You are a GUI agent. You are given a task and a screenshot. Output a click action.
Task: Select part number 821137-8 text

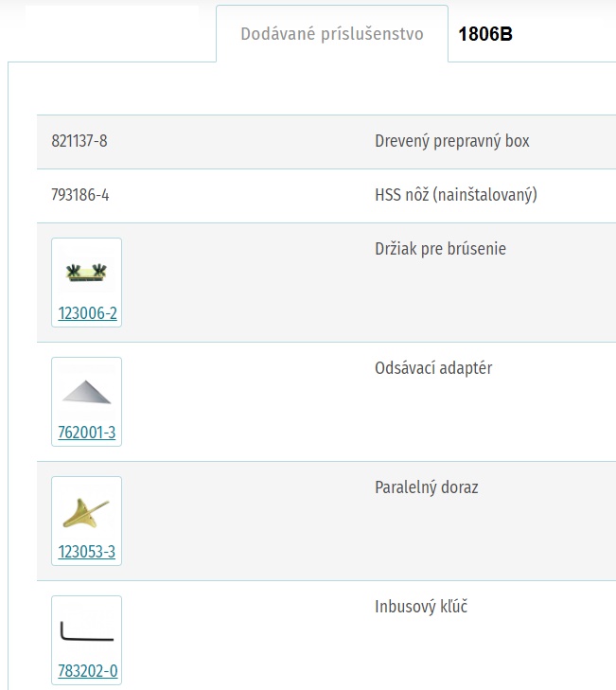coord(79,141)
